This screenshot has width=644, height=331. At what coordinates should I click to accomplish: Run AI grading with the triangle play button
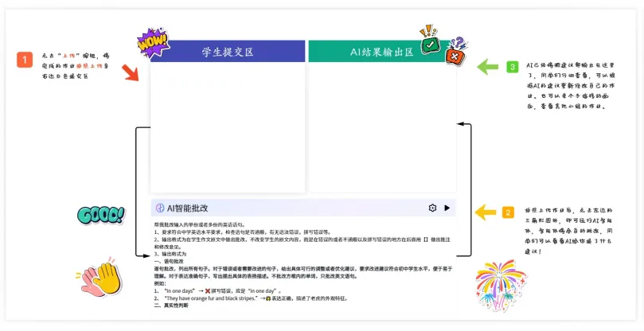(x=447, y=208)
